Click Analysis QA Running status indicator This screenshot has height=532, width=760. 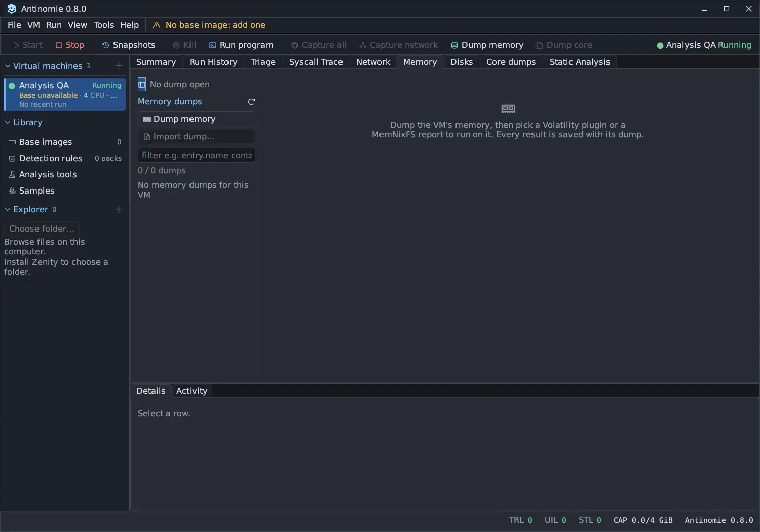click(x=704, y=45)
